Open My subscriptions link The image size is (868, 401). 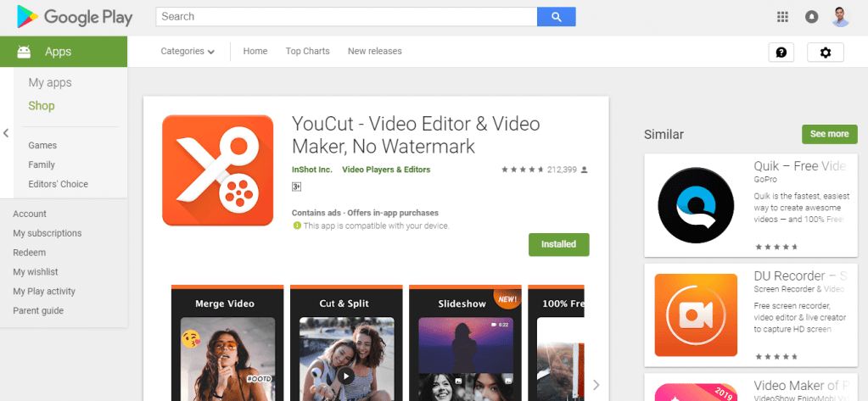pos(47,233)
